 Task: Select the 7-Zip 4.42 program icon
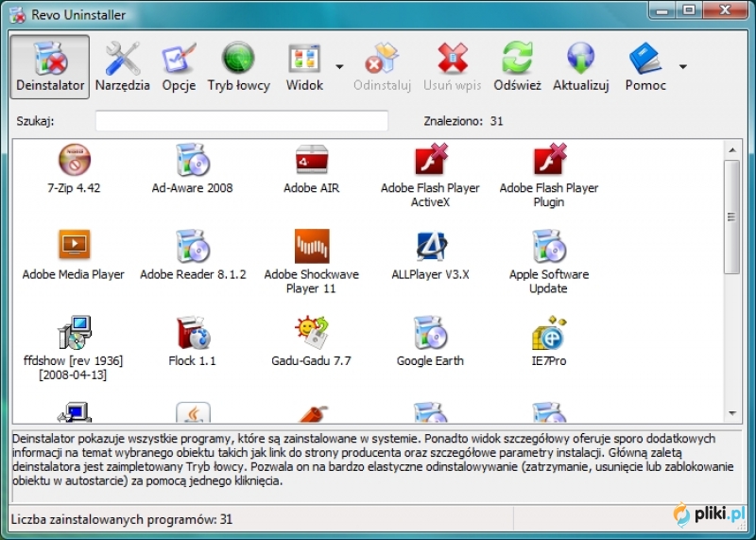coord(75,160)
